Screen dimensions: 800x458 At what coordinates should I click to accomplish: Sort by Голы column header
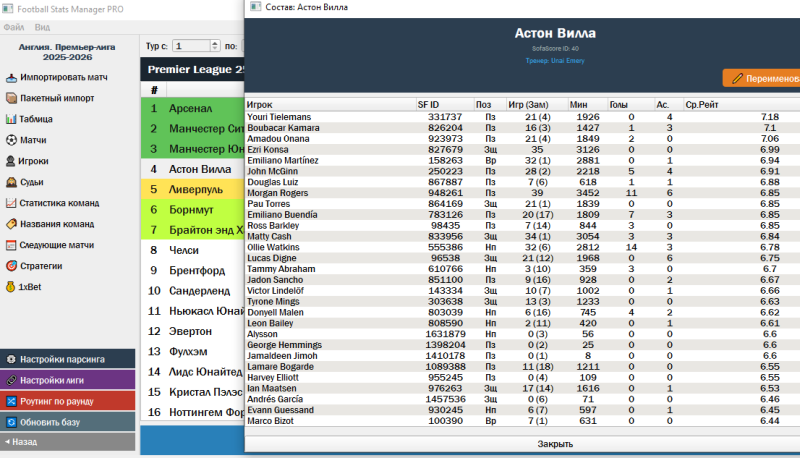click(631, 105)
